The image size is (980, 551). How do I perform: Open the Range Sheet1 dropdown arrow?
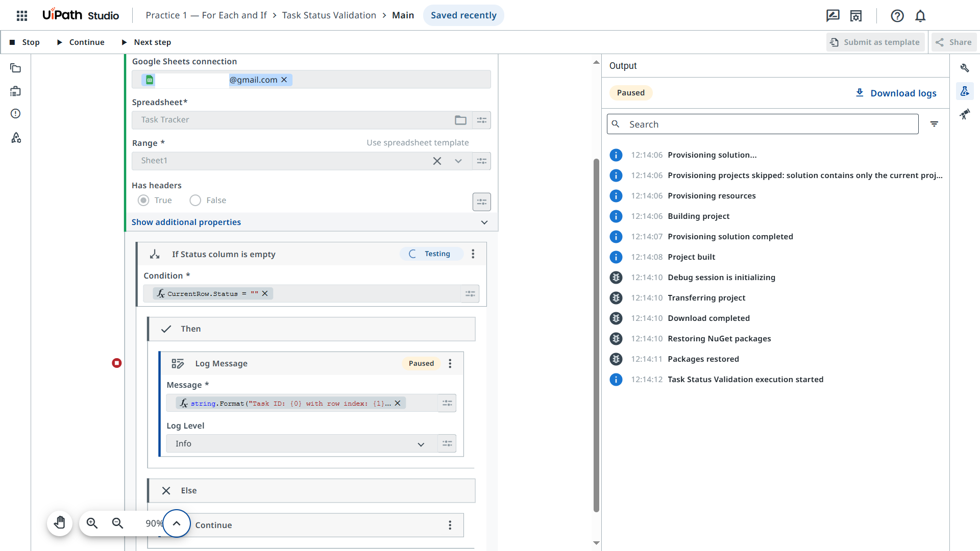click(458, 161)
